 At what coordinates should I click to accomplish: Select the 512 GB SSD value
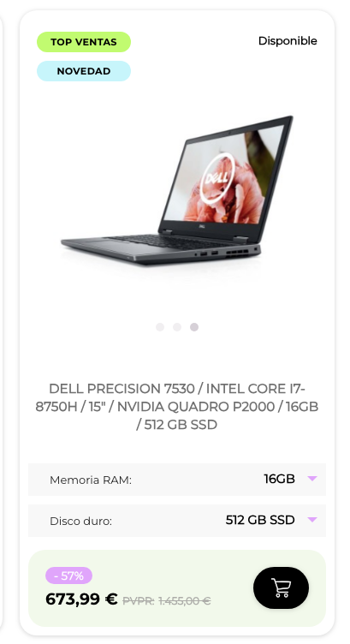tap(260, 520)
